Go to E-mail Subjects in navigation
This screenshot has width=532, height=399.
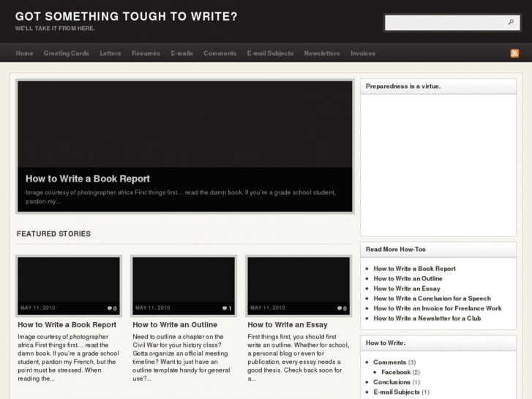pos(270,53)
